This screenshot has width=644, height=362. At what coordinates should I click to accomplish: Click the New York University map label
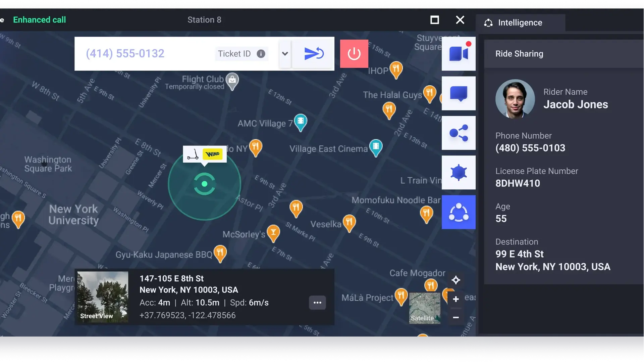point(73,215)
